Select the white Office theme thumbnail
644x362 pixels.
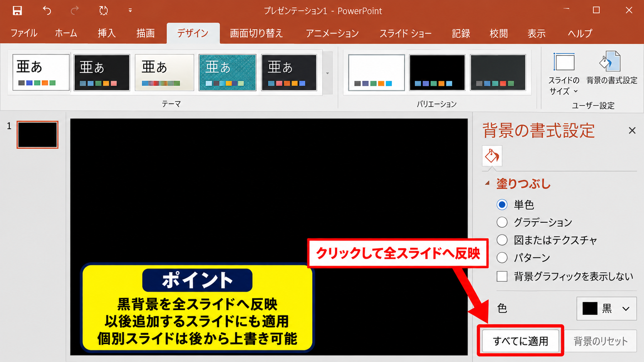[41, 72]
